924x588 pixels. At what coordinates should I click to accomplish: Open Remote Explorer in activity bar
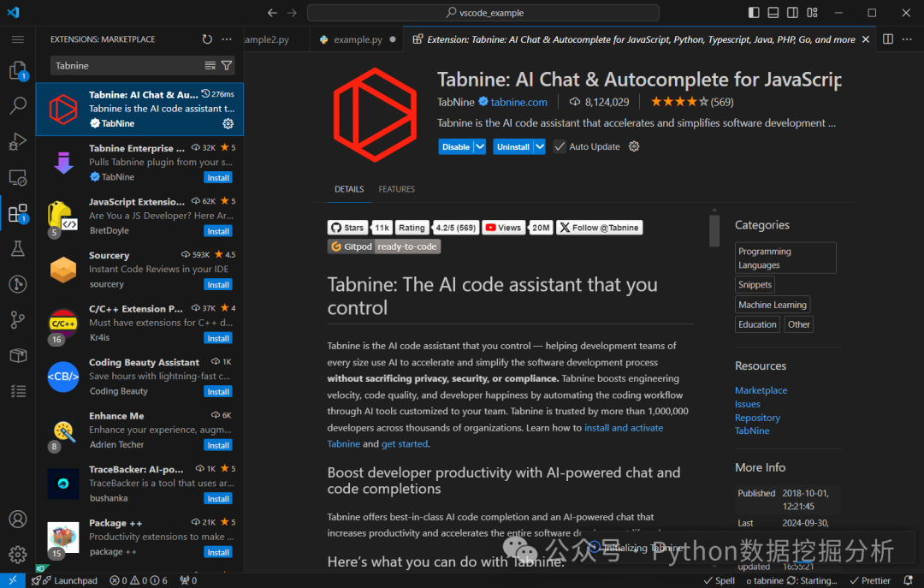tap(18, 177)
